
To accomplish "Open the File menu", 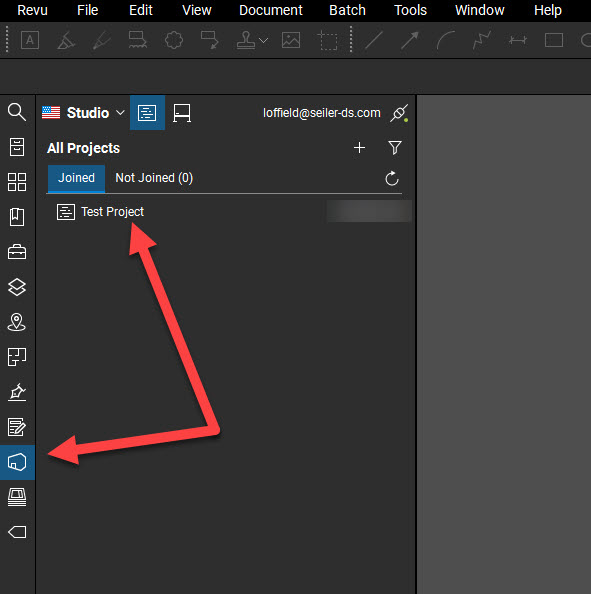I will (x=87, y=10).
